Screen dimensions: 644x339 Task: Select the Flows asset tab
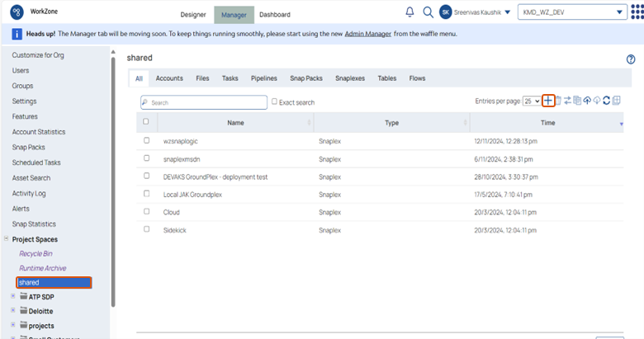point(417,78)
